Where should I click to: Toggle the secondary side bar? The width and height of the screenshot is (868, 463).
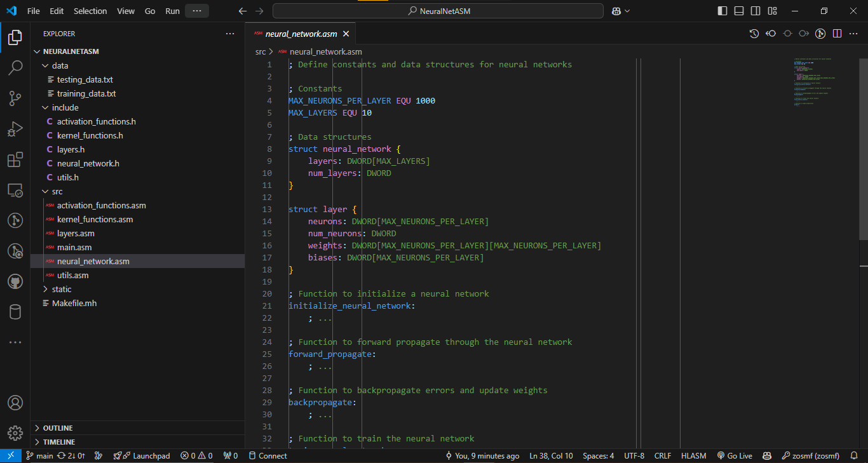pos(756,11)
